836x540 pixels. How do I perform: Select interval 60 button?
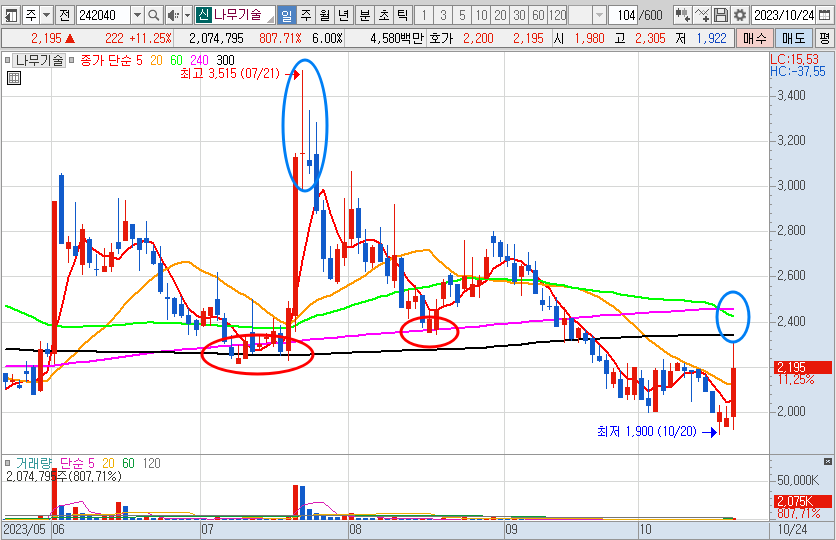[538, 15]
